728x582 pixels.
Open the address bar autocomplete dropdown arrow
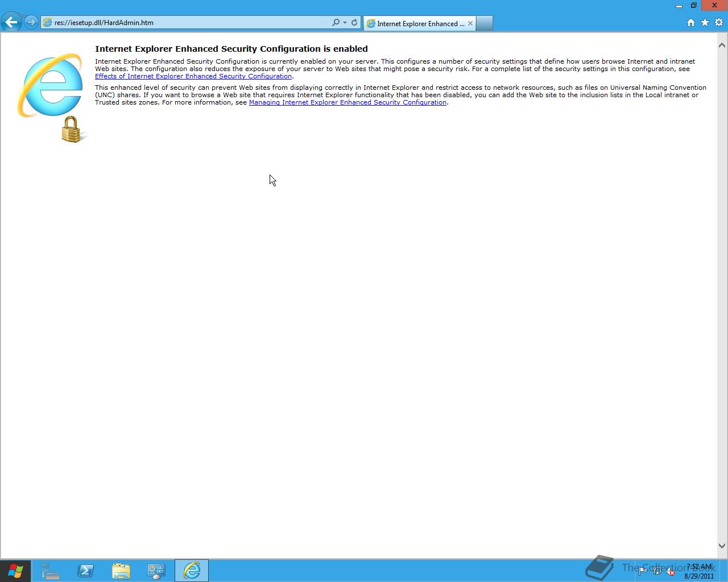[x=345, y=23]
